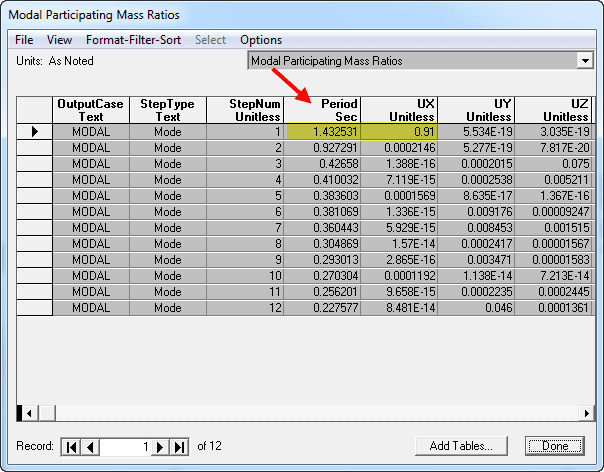Open the File menu

point(24,40)
